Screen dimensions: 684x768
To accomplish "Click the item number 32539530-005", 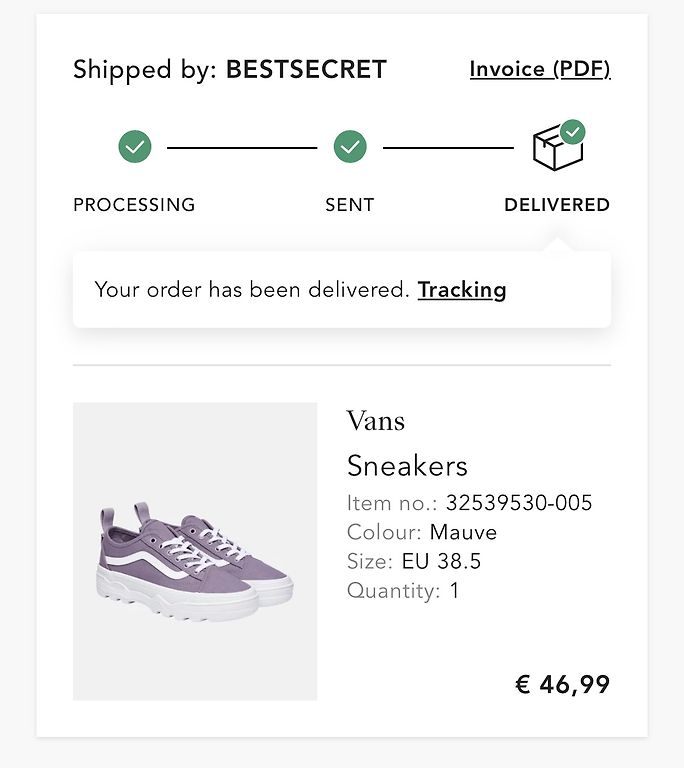I will (x=519, y=503).
